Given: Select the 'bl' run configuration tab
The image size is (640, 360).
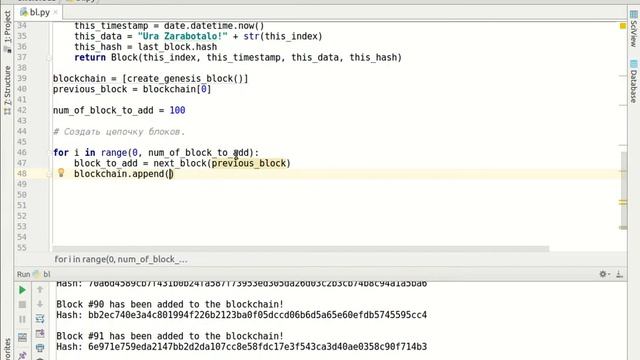Looking at the screenshot, I should (x=42, y=274).
